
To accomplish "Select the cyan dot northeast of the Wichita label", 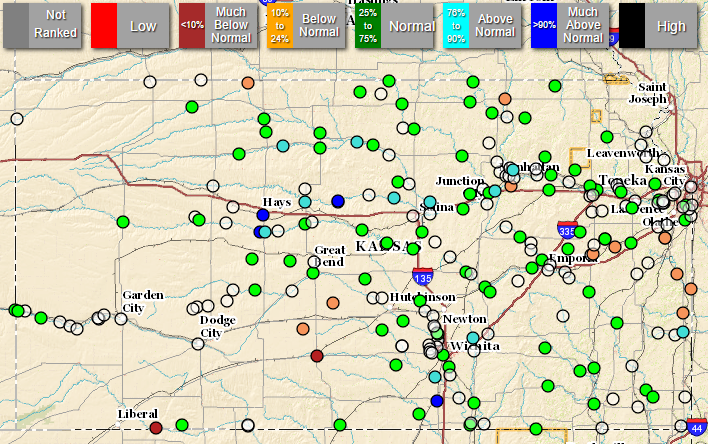I will click(473, 338).
